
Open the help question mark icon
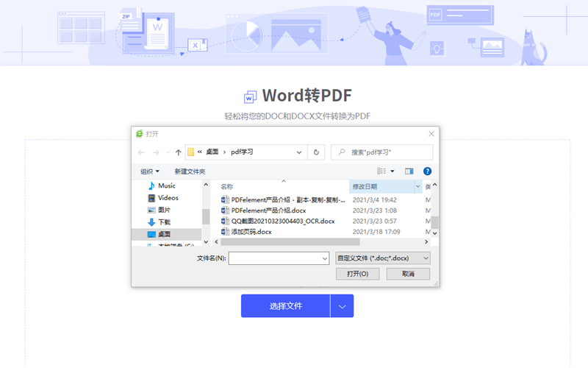tap(427, 171)
